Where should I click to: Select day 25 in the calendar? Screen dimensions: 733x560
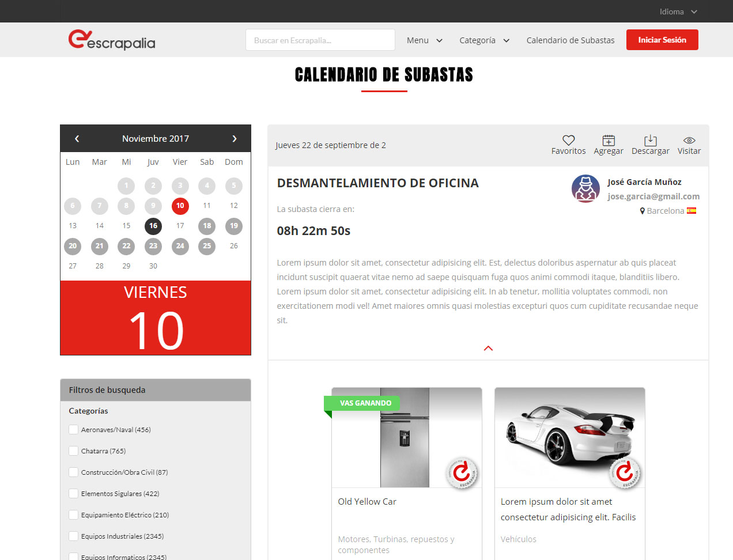[x=207, y=246]
